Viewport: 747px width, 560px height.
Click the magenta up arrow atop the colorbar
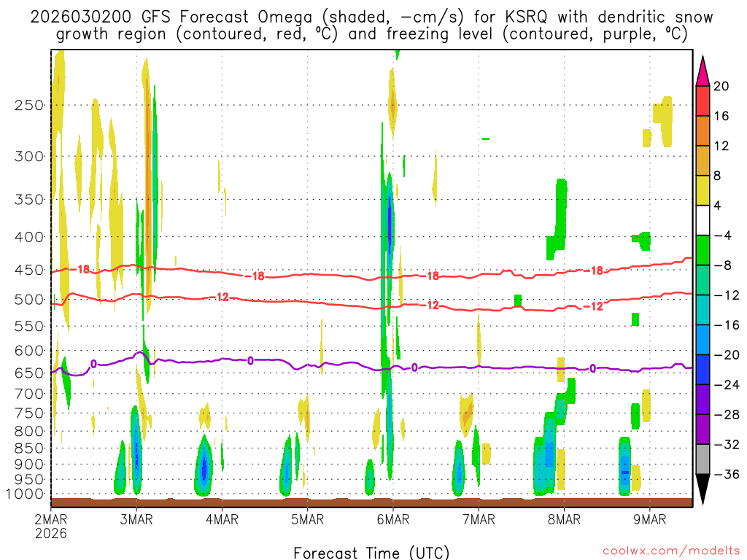pyautogui.click(x=703, y=70)
